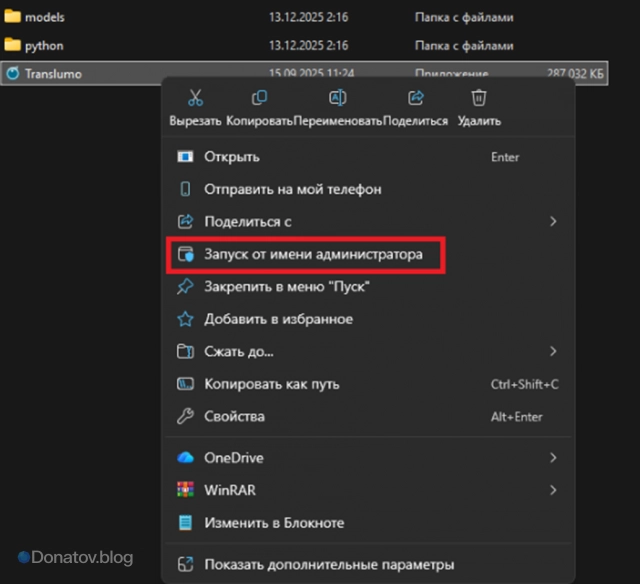Image resolution: width=640 pixels, height=584 pixels.
Task: Click the Translumo application icon
Action: click(13, 73)
